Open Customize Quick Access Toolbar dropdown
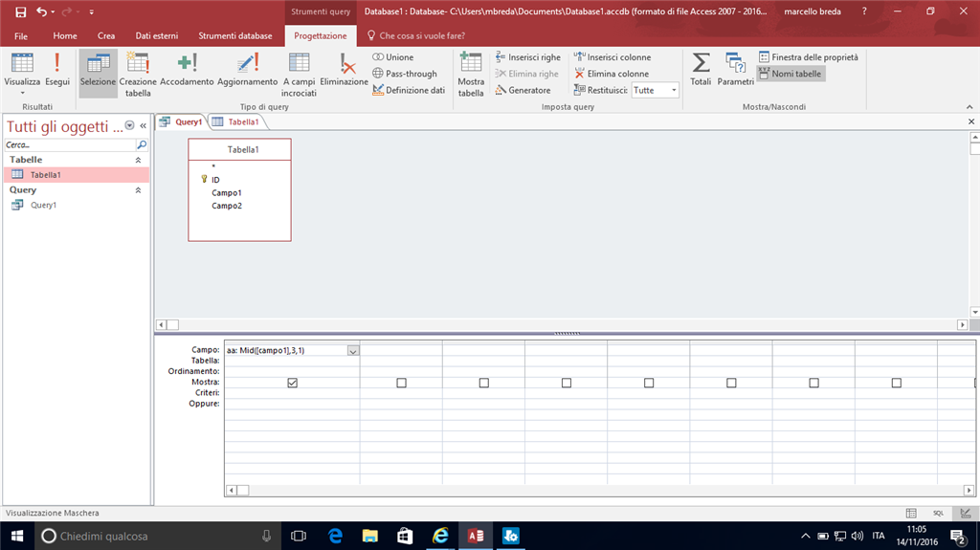The image size is (980, 550). pos(91,11)
